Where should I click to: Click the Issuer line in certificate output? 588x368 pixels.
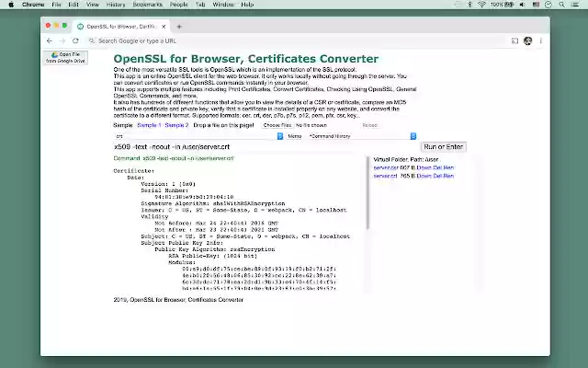[x=243, y=210]
